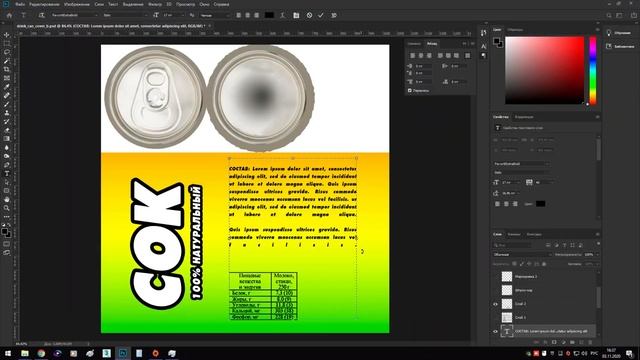Lock all layer attributes

pos(544,264)
